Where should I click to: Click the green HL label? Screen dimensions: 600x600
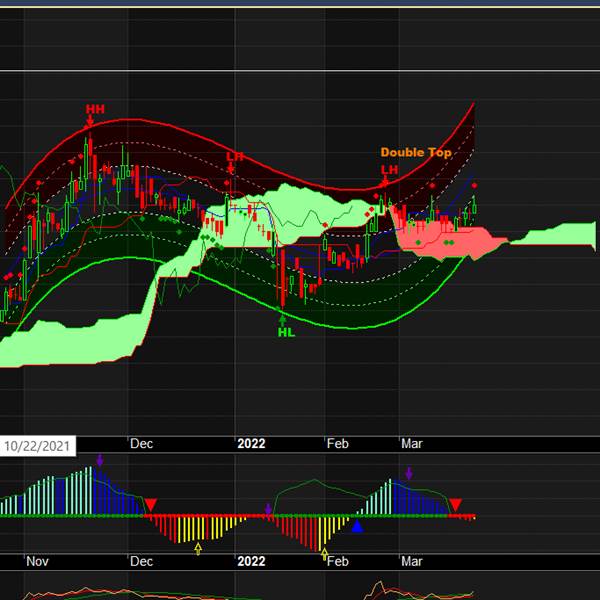pyautogui.click(x=286, y=332)
